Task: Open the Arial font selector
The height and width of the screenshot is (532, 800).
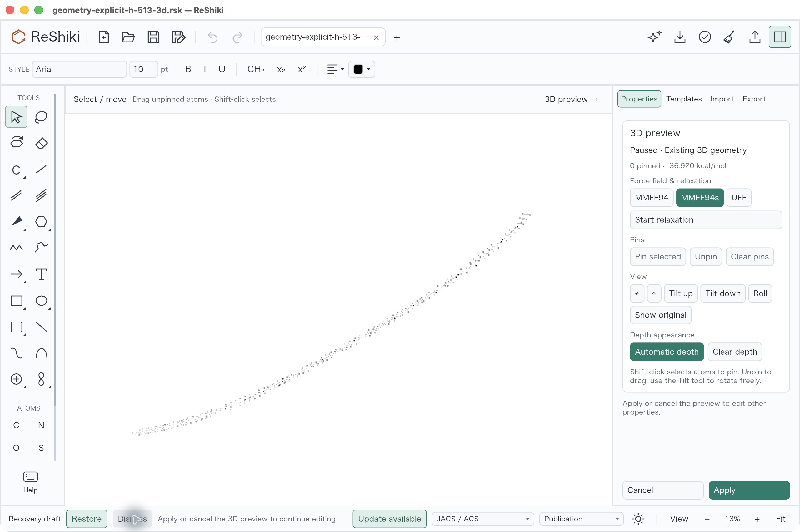Action: click(x=79, y=69)
